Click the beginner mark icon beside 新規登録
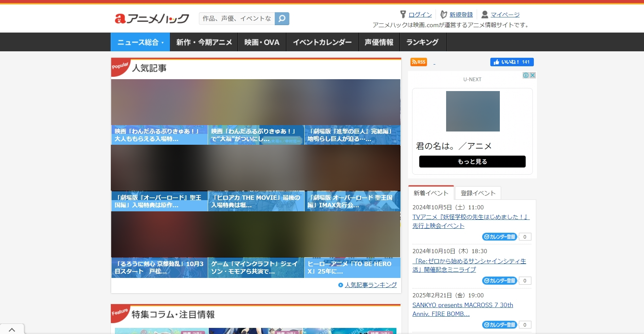644x334 pixels. (444, 14)
